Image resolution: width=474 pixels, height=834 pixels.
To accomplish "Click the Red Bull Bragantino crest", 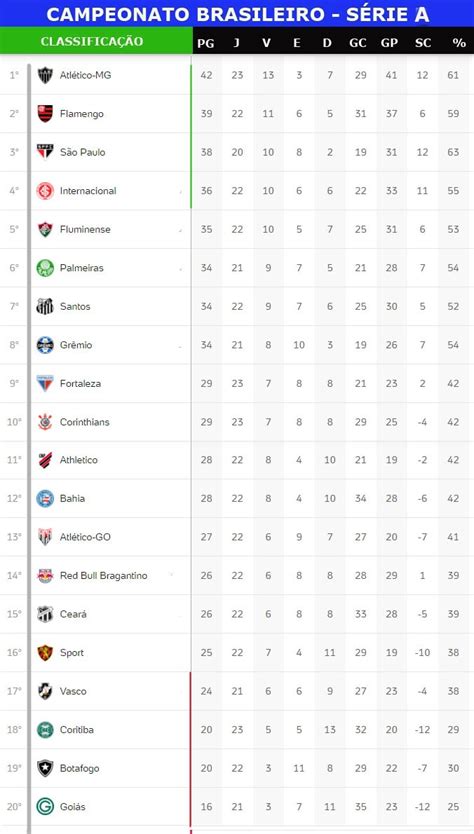I will point(45,576).
